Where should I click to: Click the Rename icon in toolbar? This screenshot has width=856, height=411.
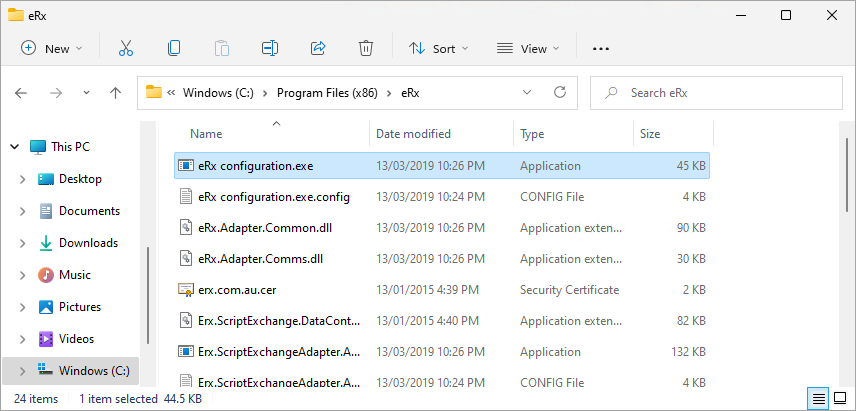point(270,48)
